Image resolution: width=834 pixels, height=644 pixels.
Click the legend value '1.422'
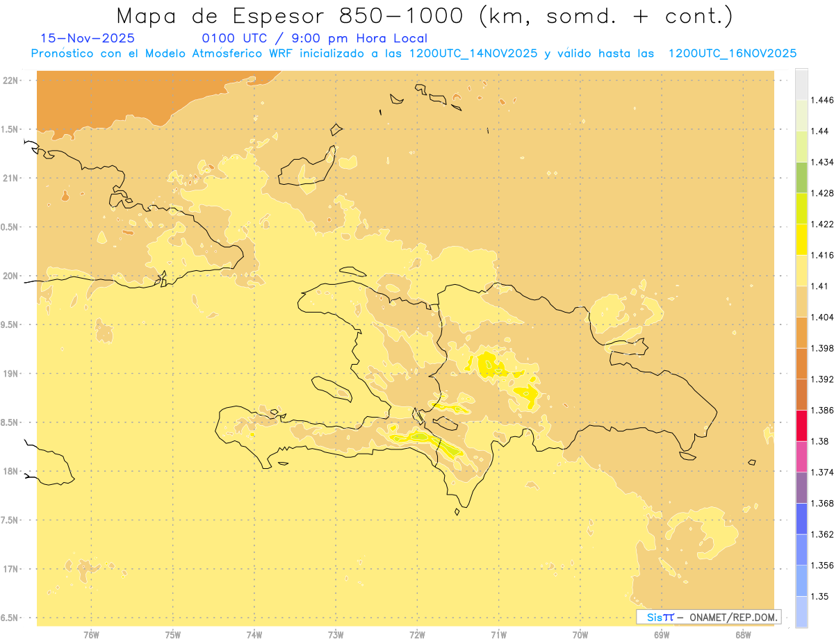click(x=823, y=224)
